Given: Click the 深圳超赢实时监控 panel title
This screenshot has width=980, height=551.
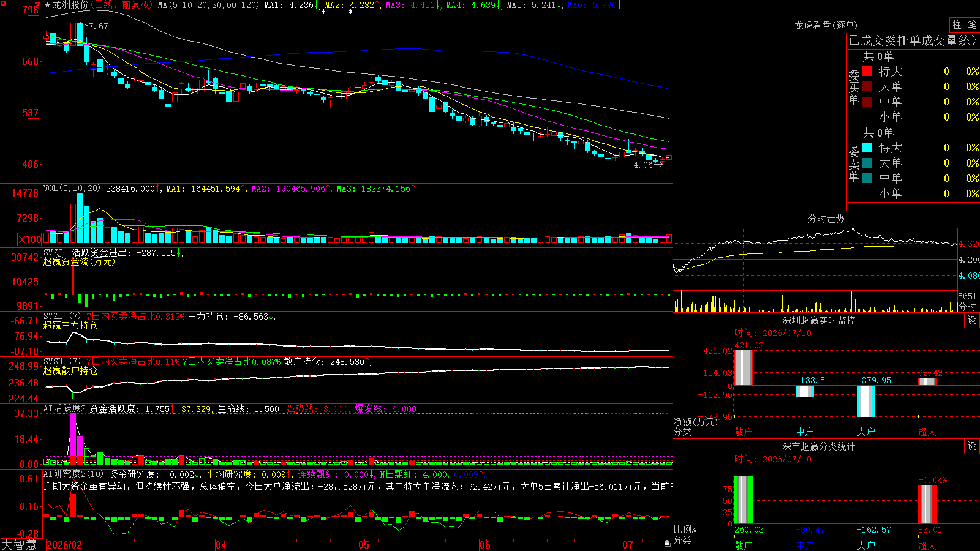Looking at the screenshot, I should coord(819,320).
